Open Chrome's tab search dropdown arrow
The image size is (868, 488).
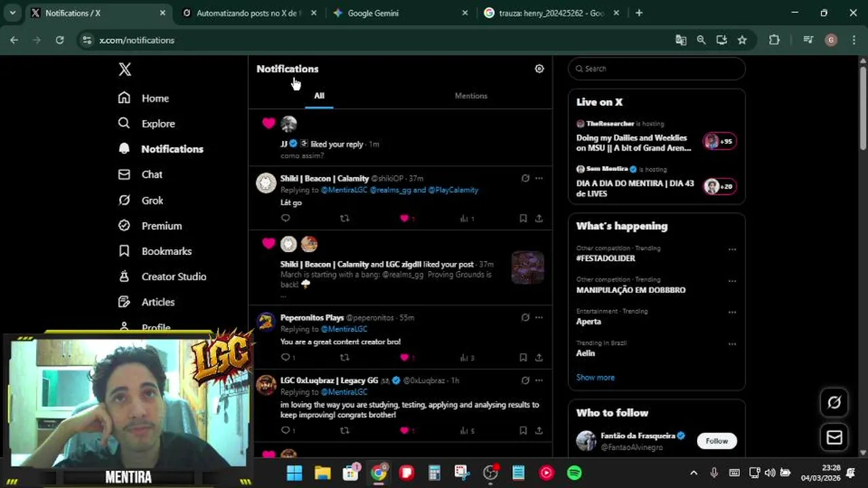click(x=12, y=13)
